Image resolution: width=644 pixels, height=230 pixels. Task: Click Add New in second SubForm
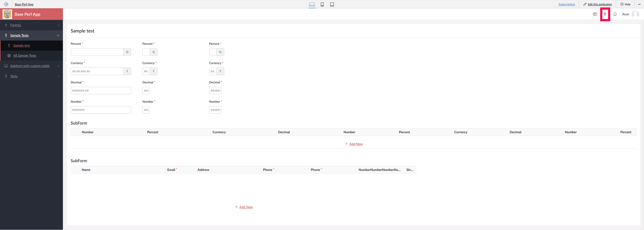(x=246, y=207)
